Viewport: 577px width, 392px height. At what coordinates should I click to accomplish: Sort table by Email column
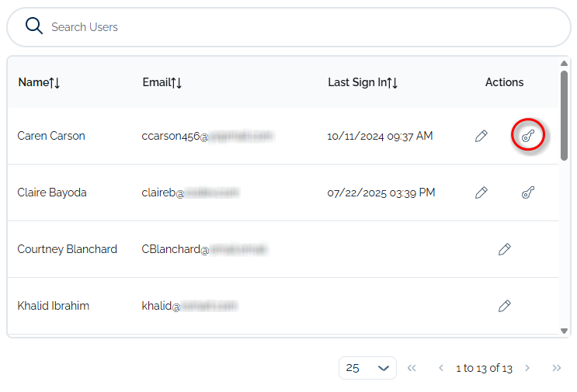tap(162, 82)
